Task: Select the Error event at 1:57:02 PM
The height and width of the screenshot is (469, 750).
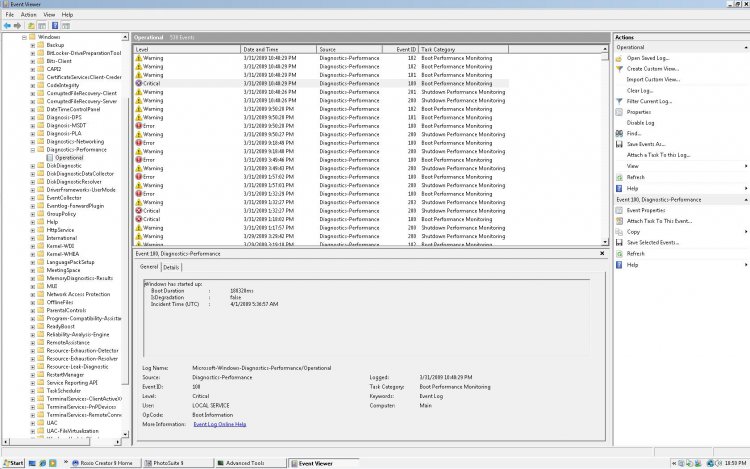Action: click(x=320, y=177)
